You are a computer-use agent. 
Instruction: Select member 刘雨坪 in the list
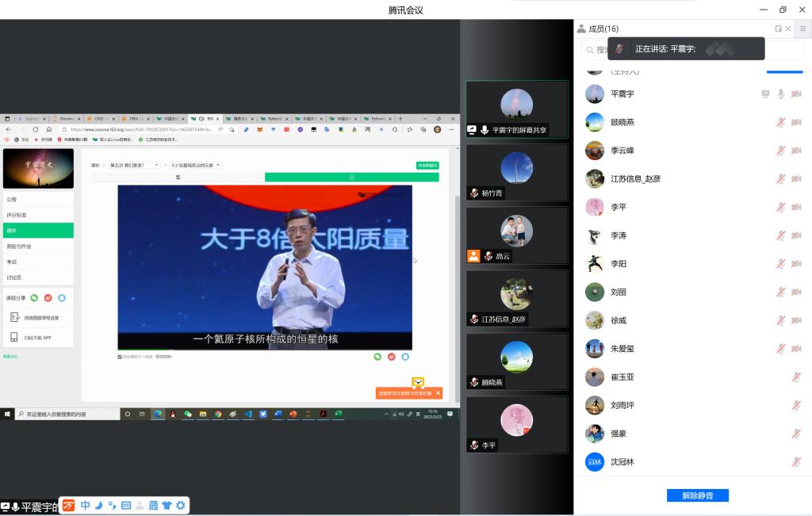pos(693,405)
